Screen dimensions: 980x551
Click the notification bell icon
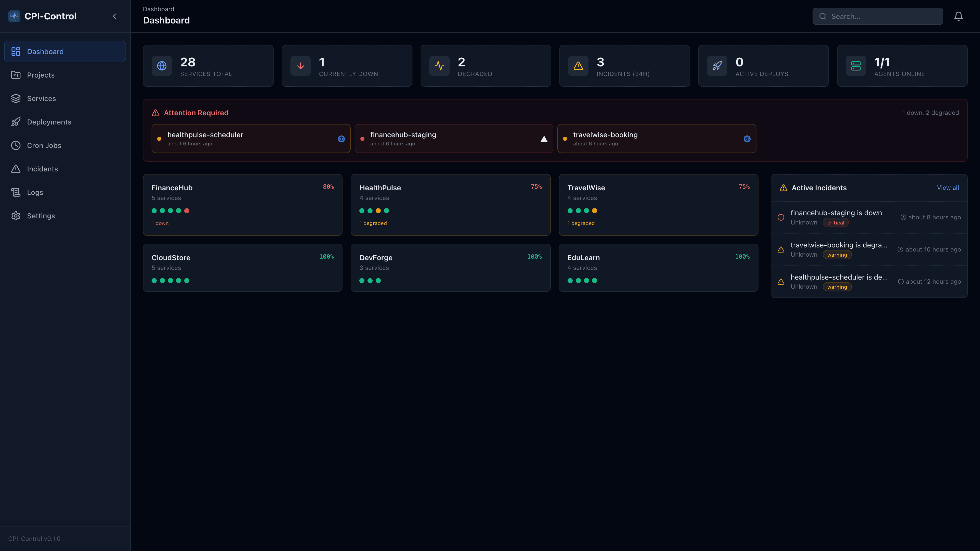pos(958,16)
